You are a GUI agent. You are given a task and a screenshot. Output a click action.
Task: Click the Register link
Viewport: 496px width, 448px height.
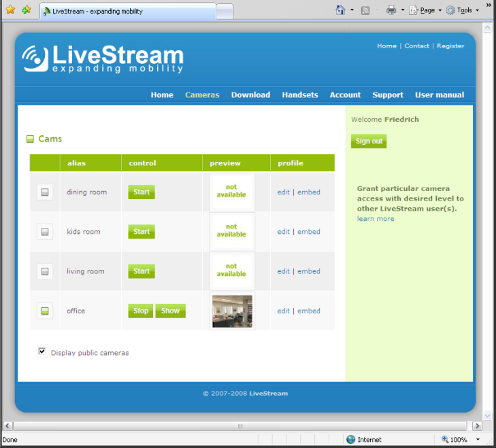(x=450, y=46)
